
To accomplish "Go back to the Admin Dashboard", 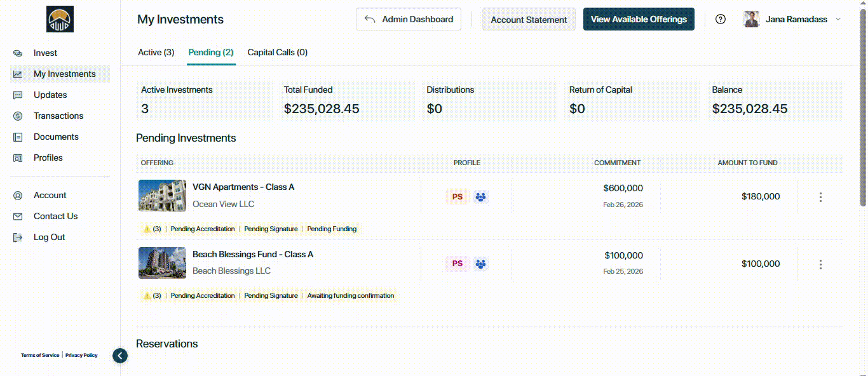I will click(409, 19).
